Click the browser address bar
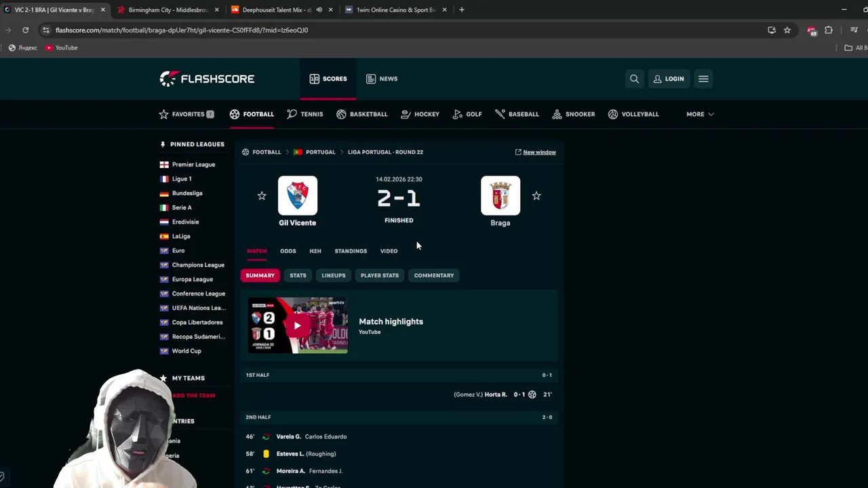The height and width of the screenshot is (488, 868). pyautogui.click(x=407, y=30)
